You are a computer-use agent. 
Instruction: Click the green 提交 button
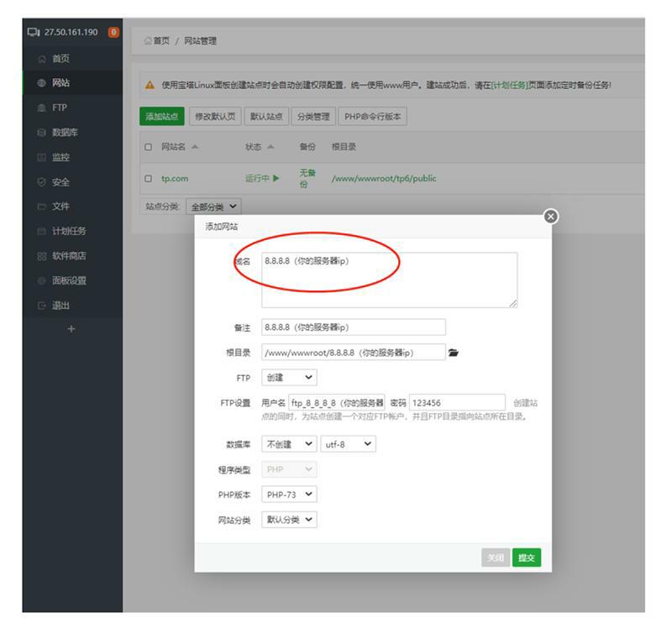click(x=526, y=558)
